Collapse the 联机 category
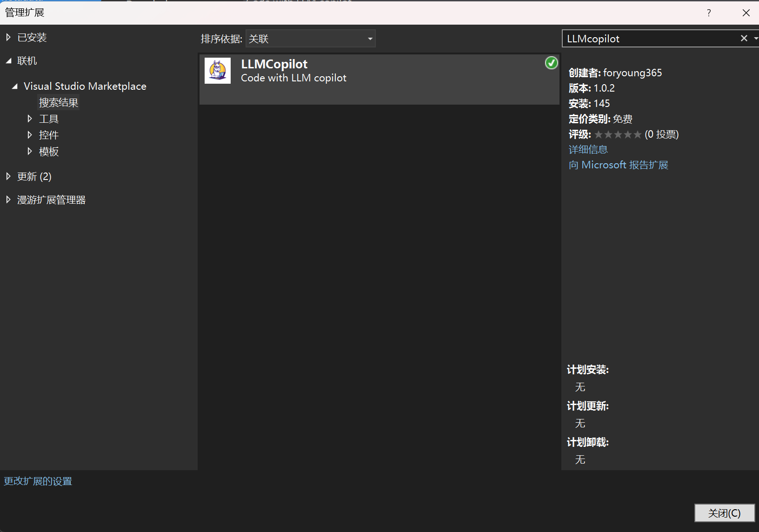The height and width of the screenshot is (532, 759). coord(8,60)
